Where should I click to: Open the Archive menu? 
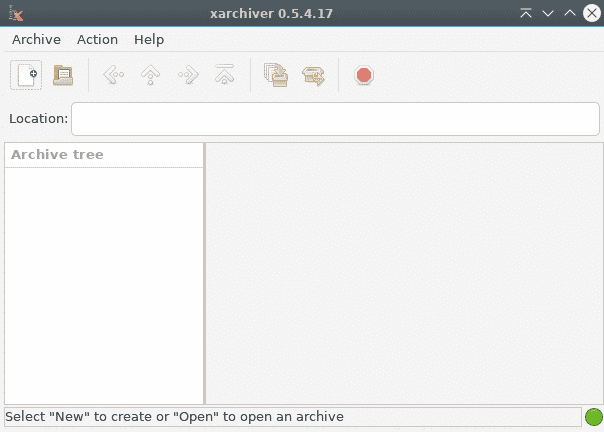(36, 40)
